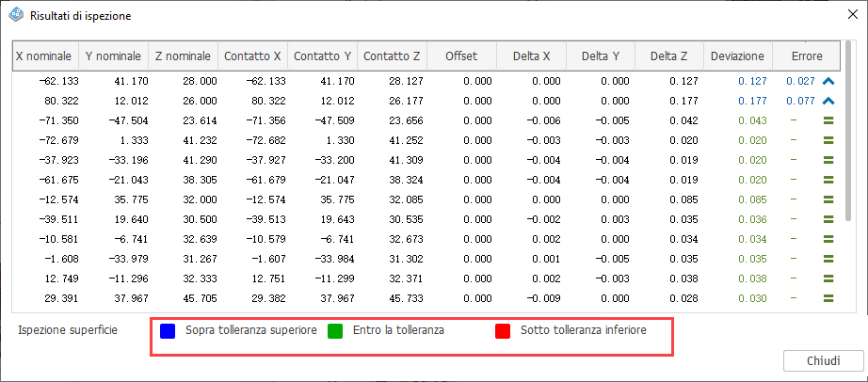
Task: Click the equals icon in the 0.085 deviation row
Action: [x=828, y=199]
